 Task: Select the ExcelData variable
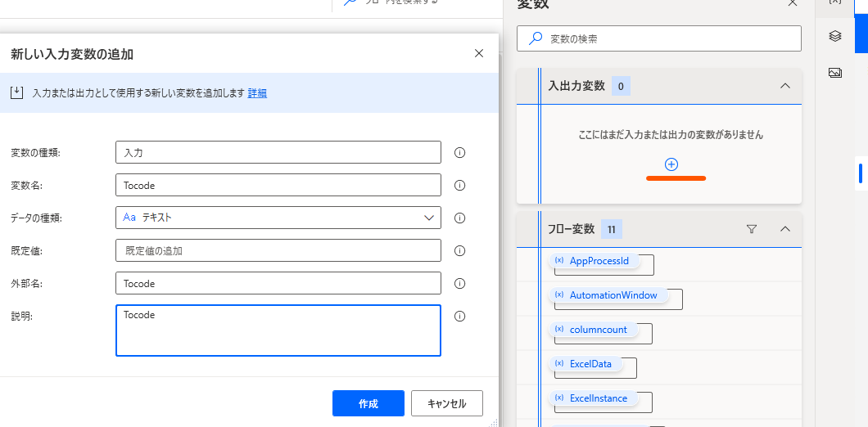point(586,364)
